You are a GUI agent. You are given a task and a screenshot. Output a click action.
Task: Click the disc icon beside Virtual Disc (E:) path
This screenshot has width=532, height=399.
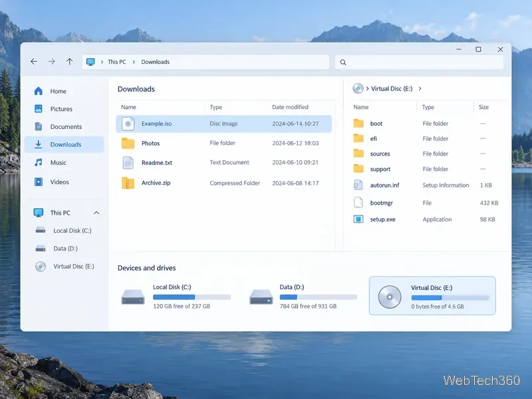pos(358,88)
